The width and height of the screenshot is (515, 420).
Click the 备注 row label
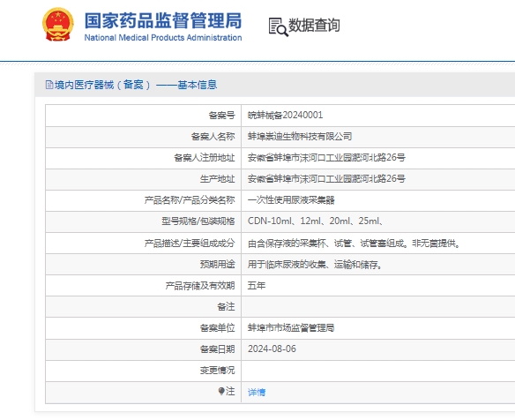(226, 307)
